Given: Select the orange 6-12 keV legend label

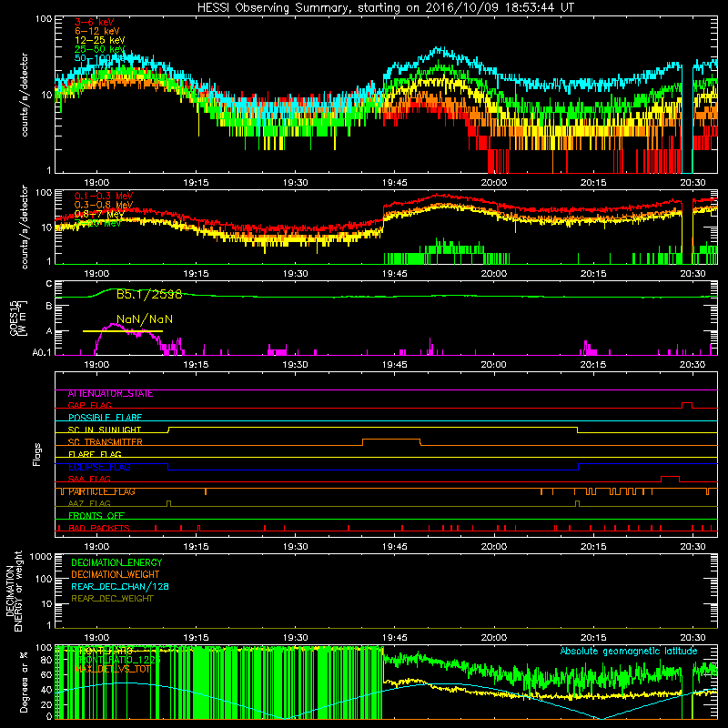Looking at the screenshot, I should [96, 31].
